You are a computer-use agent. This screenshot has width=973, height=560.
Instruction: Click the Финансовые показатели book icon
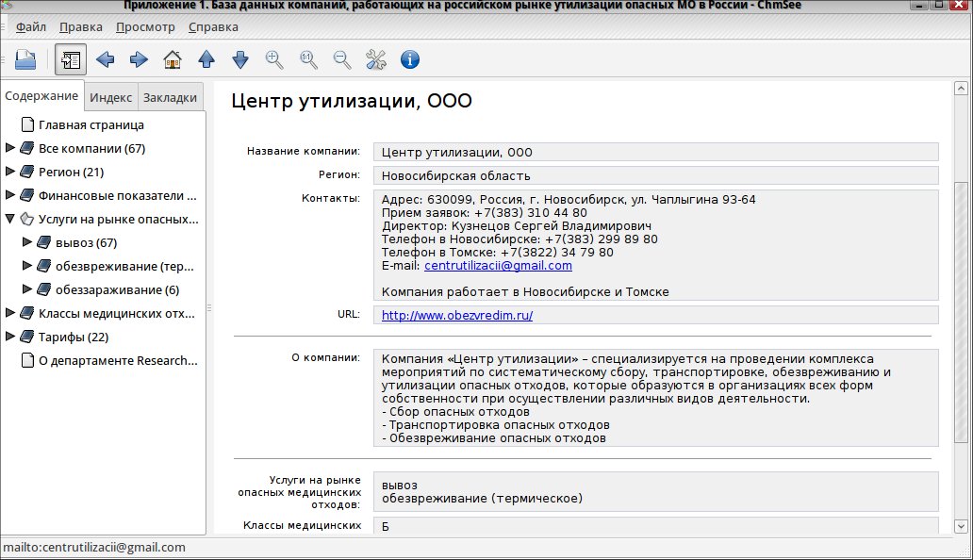tap(26, 195)
